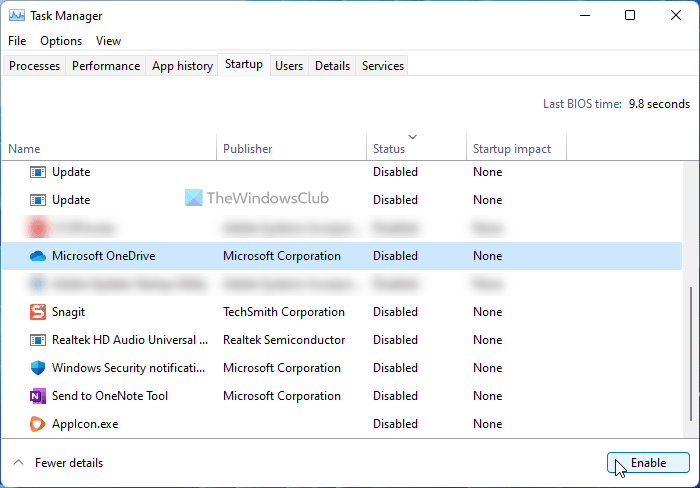Click the Send to OneNote Tool icon

(38, 396)
